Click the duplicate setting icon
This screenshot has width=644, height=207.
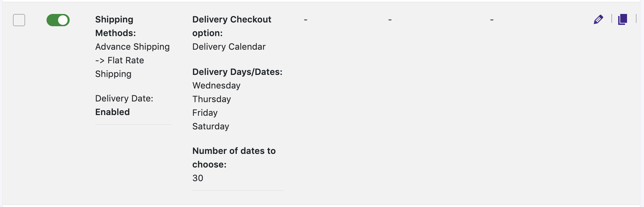coord(623,19)
